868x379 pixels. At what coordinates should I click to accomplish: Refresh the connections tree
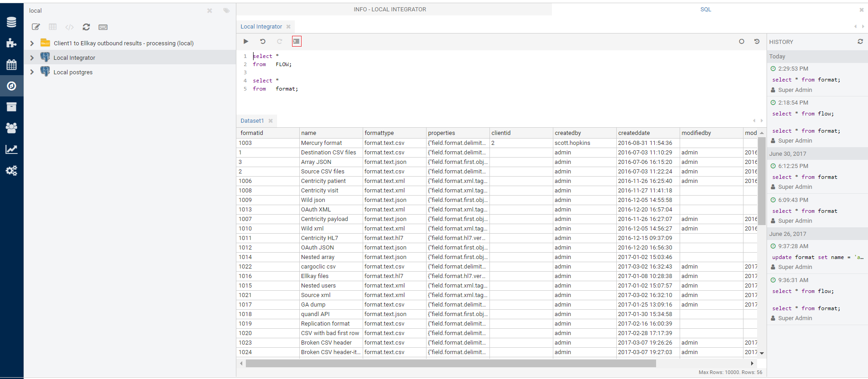(x=86, y=27)
